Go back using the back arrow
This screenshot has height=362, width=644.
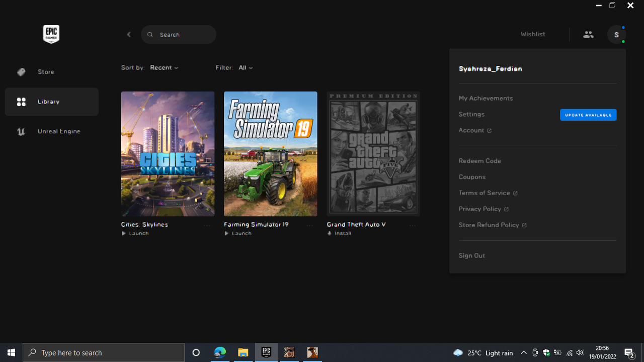tap(129, 34)
